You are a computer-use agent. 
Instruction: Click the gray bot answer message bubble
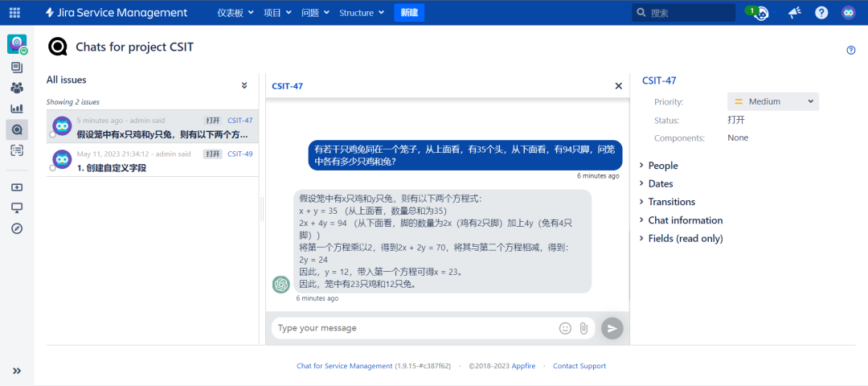pyautogui.click(x=442, y=241)
